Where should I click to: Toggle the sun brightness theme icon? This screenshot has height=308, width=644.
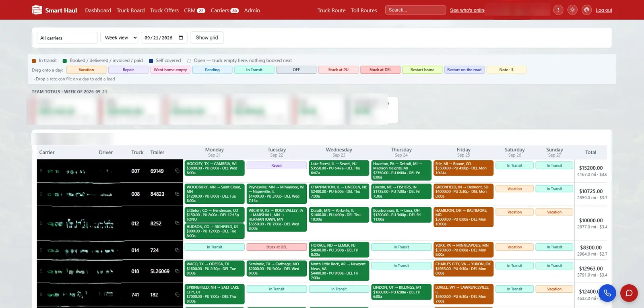(572, 10)
